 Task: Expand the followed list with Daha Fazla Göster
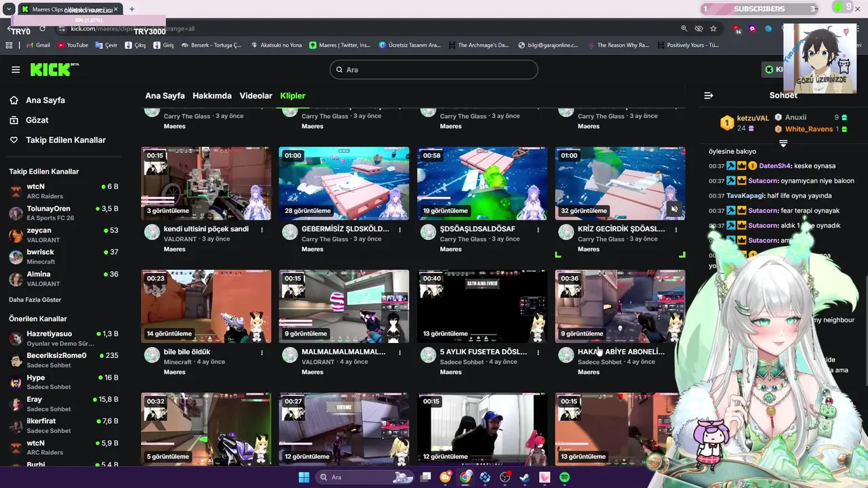tap(35, 300)
